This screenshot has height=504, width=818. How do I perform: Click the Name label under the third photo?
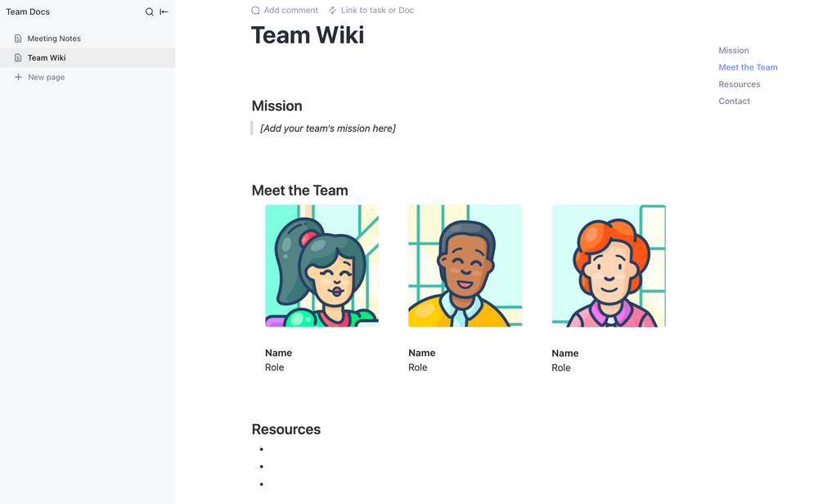coord(564,353)
